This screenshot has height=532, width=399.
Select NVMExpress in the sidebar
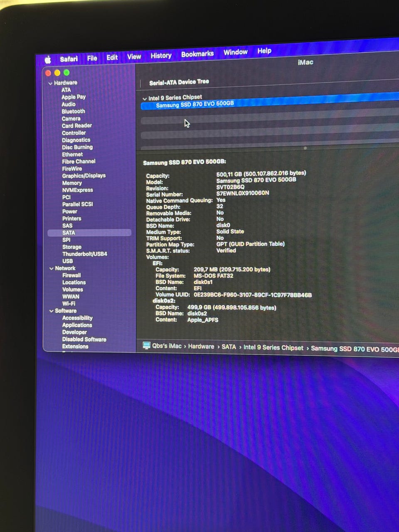point(78,190)
